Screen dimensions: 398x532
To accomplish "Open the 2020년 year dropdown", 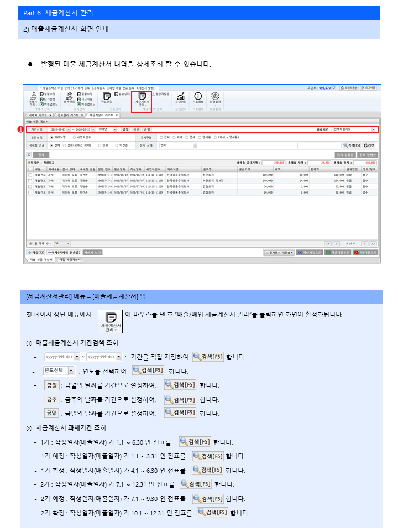I will (x=114, y=129).
